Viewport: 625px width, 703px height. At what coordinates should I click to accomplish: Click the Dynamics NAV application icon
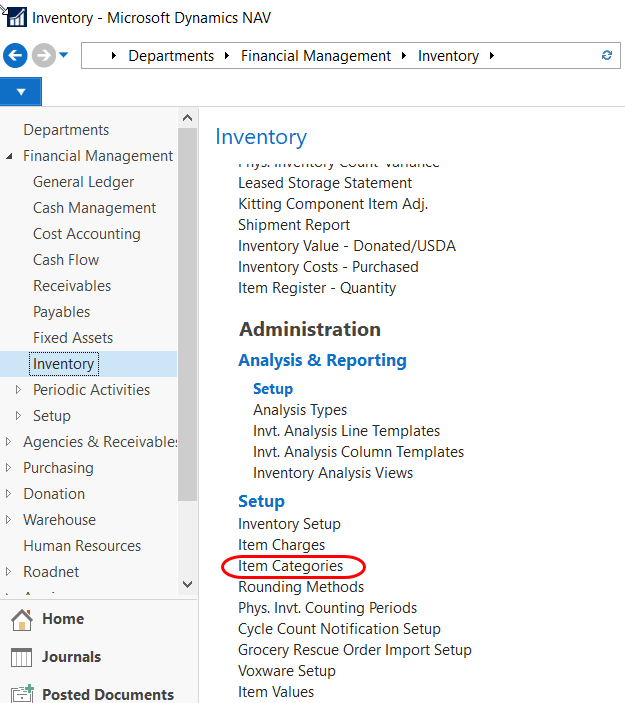coord(16,18)
